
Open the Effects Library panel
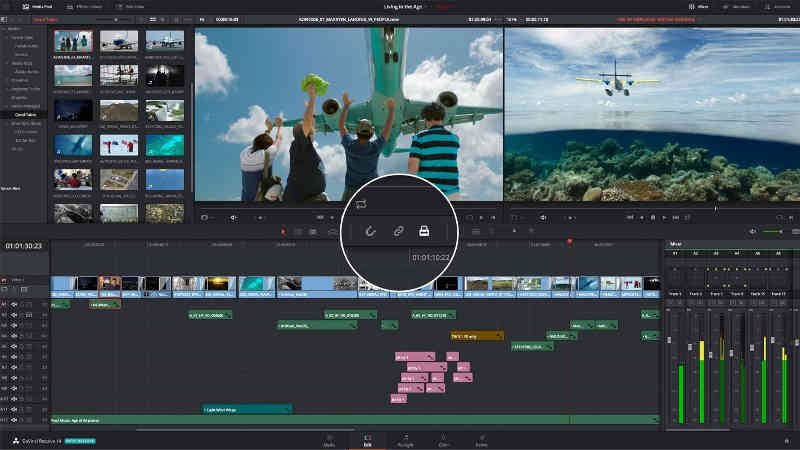pyautogui.click(x=84, y=7)
